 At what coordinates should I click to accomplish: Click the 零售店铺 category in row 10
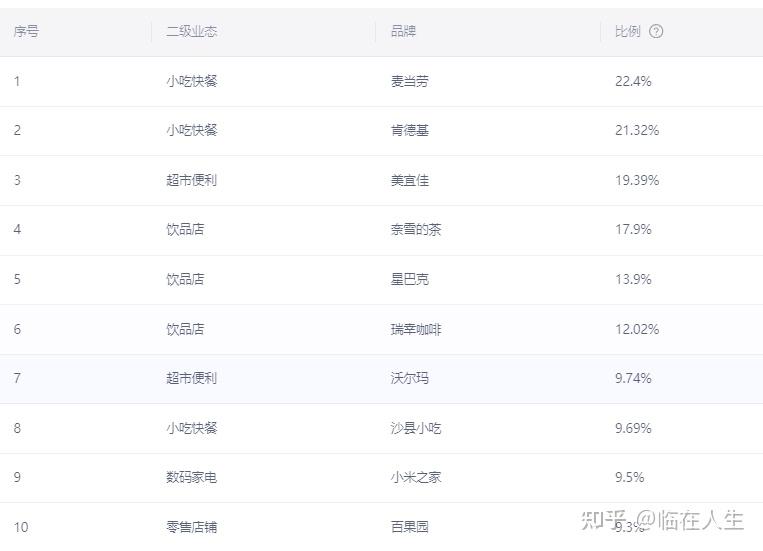point(192,527)
